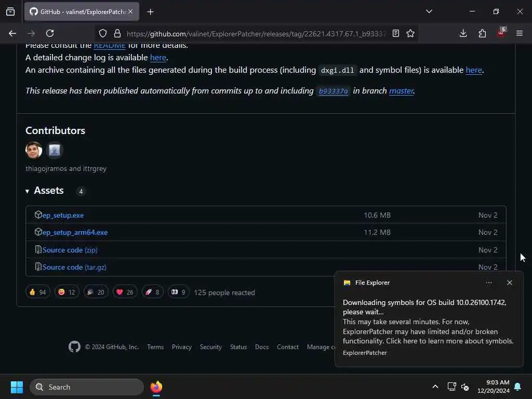The width and height of the screenshot is (532, 399).
Task: Go forward to the next page
Action: [31, 33]
